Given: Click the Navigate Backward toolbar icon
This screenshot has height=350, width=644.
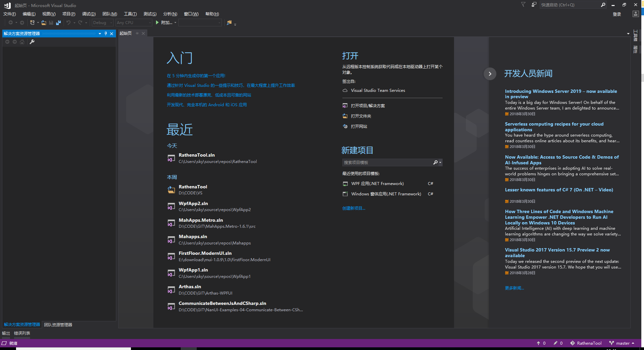Looking at the screenshot, I should [11, 23].
